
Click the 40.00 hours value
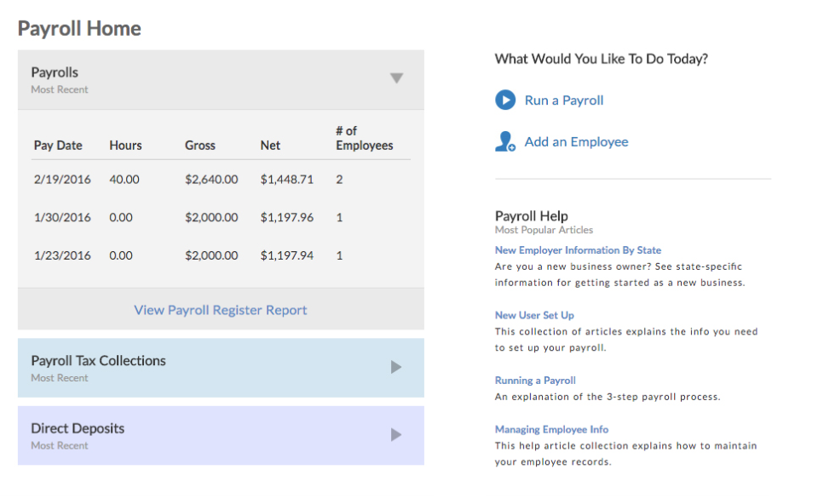point(124,180)
